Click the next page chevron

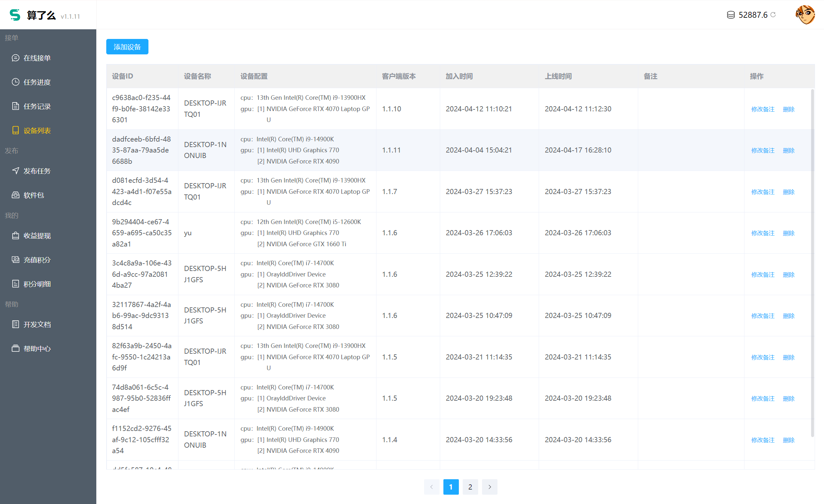489,487
